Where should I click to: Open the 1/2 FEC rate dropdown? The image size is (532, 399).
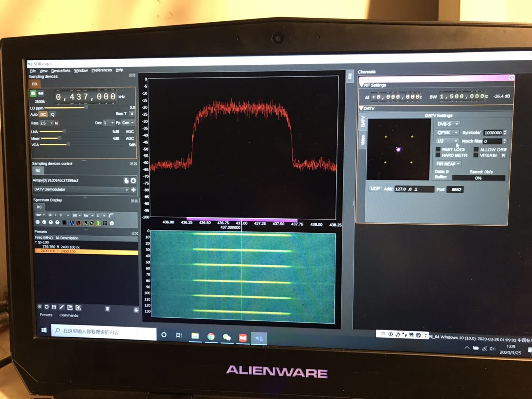[447, 141]
